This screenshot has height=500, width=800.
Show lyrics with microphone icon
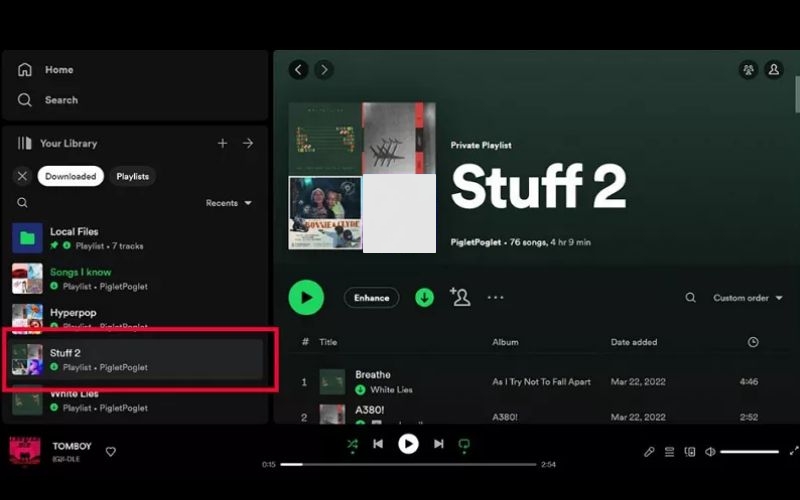[x=649, y=452]
